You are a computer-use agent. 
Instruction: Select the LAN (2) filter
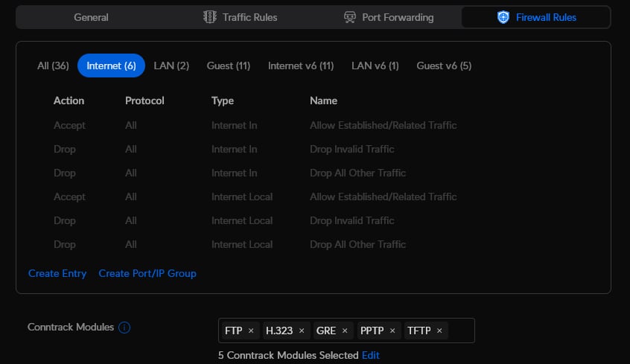pos(171,66)
